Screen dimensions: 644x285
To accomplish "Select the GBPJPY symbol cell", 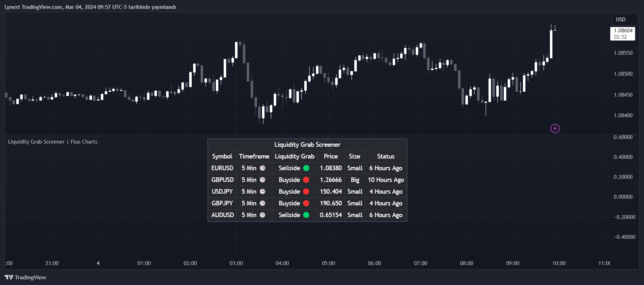I will tap(222, 203).
